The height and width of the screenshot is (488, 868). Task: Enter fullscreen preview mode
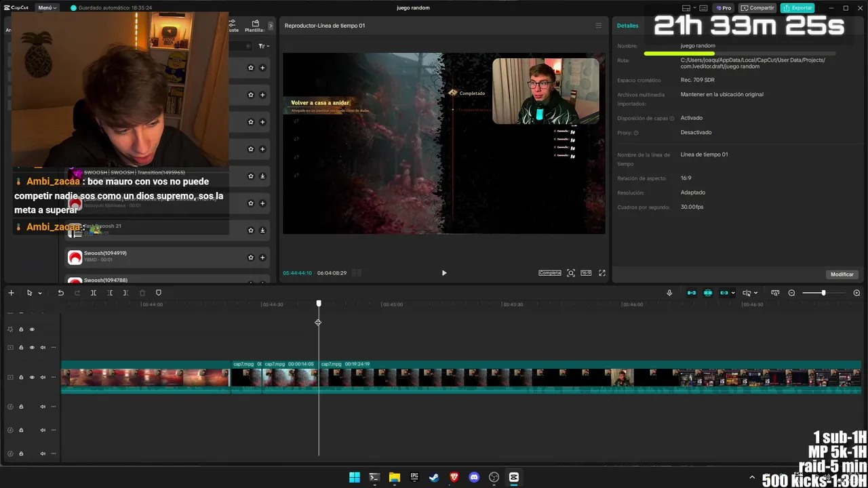[x=601, y=273]
